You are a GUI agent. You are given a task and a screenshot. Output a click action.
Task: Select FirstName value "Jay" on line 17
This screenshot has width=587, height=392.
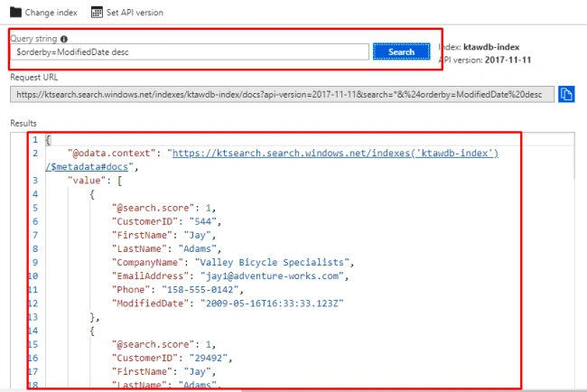pos(197,372)
